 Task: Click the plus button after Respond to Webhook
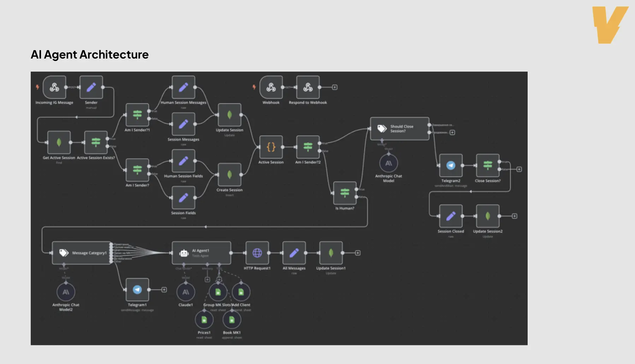(334, 87)
